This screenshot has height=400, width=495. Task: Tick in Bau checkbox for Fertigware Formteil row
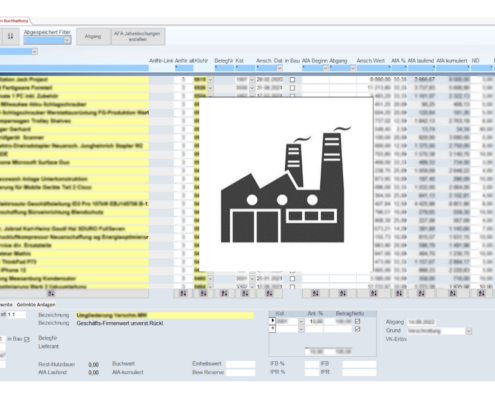(x=292, y=88)
